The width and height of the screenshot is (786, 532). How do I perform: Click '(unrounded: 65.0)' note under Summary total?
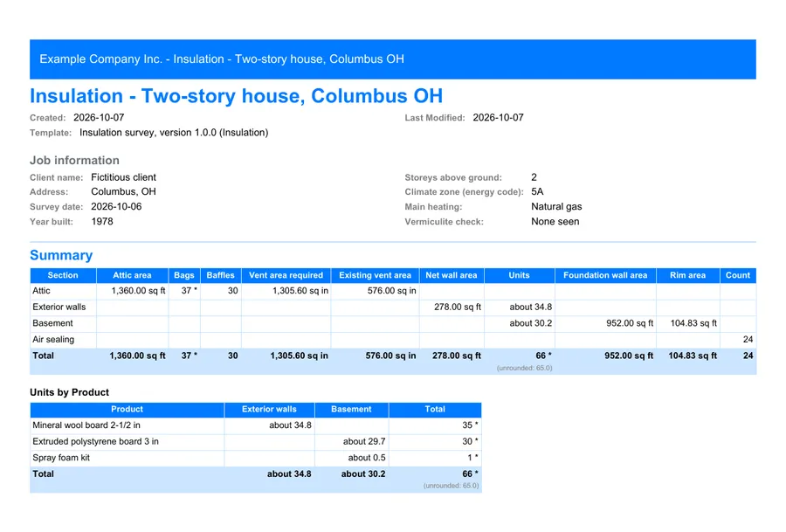pos(524,368)
